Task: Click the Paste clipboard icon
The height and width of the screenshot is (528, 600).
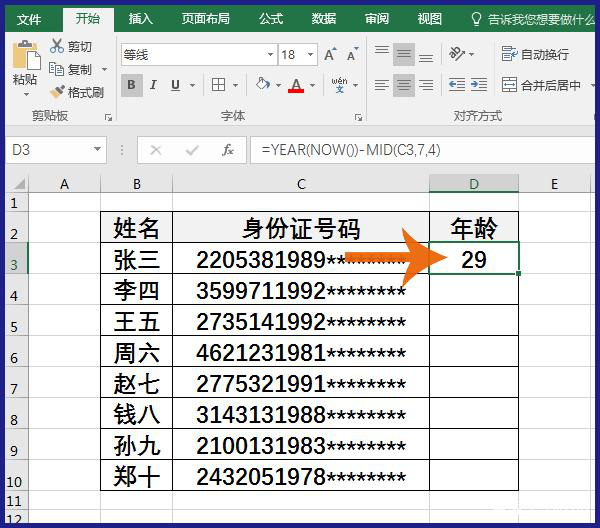Action: click(26, 55)
